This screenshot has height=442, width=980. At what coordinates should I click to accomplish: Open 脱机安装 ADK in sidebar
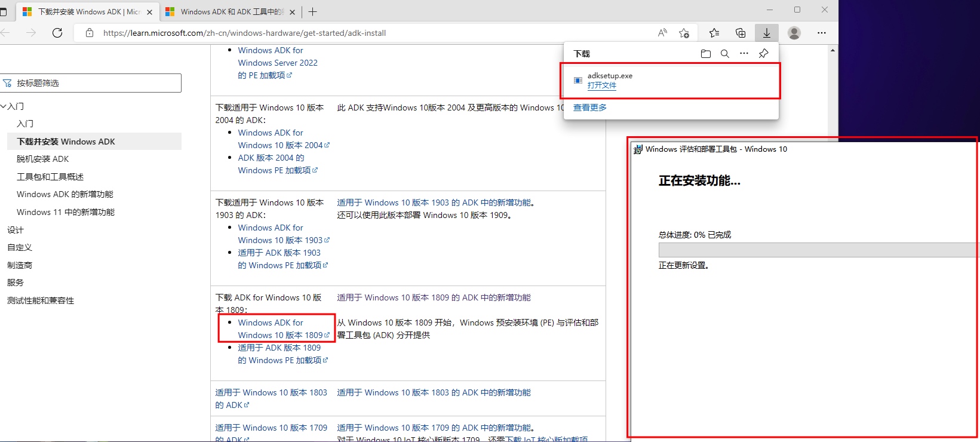click(43, 159)
